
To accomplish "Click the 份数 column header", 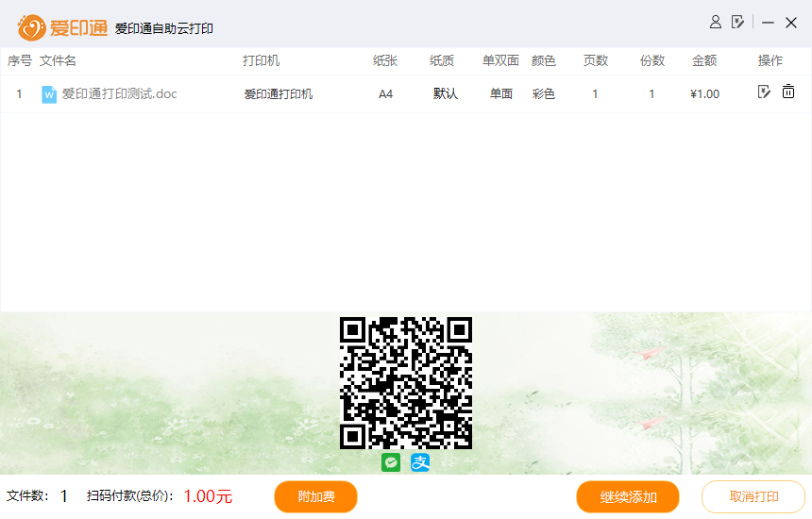I will click(x=652, y=60).
